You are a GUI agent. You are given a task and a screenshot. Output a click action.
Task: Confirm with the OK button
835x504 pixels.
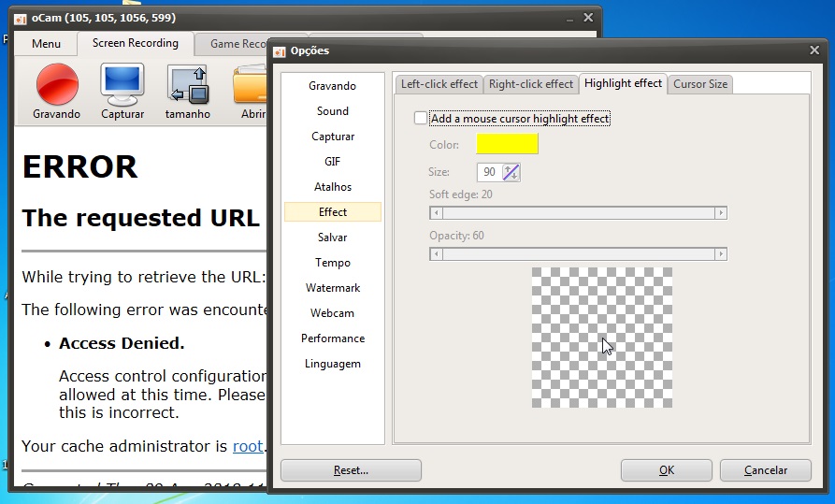coord(666,470)
